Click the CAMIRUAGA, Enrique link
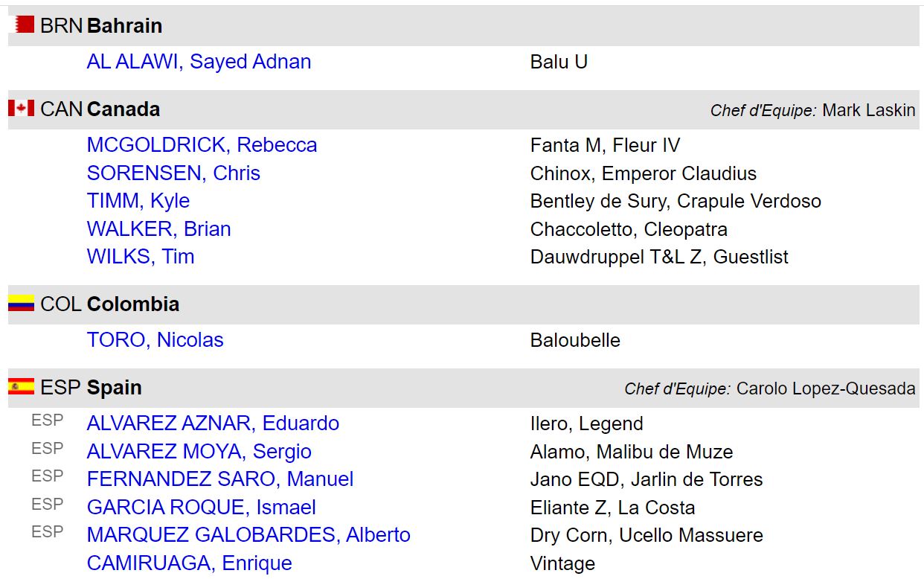 tap(189, 563)
